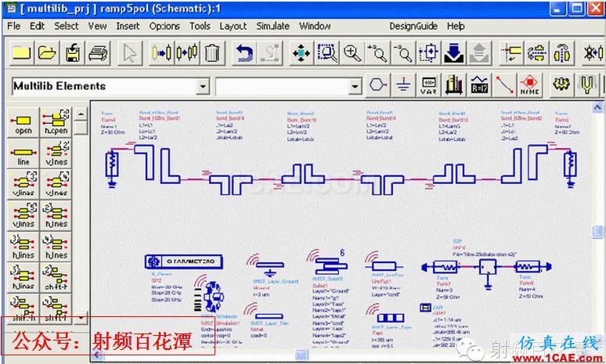Insert a Port with hexagon pin icon
606x364 pixels.
(377, 85)
